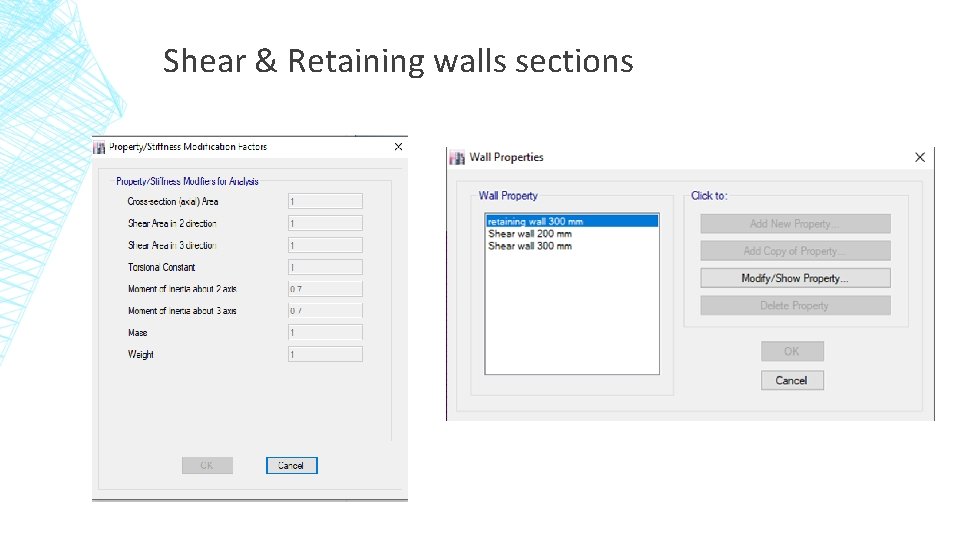Select Shear wall 300 mm property
This screenshot has width=960, height=540.
[530, 246]
